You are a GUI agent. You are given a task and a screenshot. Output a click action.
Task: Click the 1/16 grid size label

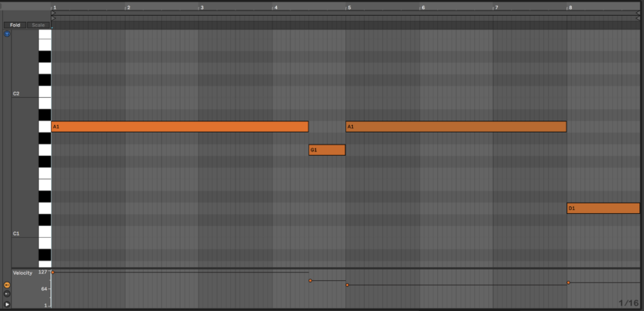click(x=629, y=303)
